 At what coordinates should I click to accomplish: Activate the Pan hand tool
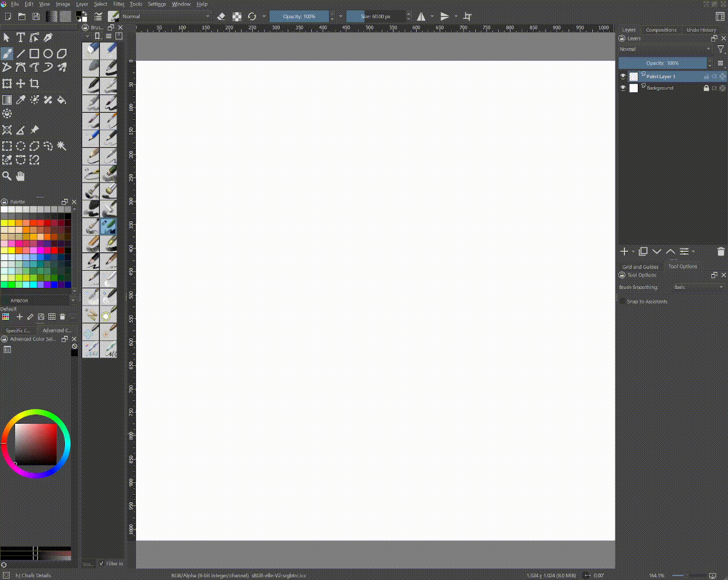(20, 176)
